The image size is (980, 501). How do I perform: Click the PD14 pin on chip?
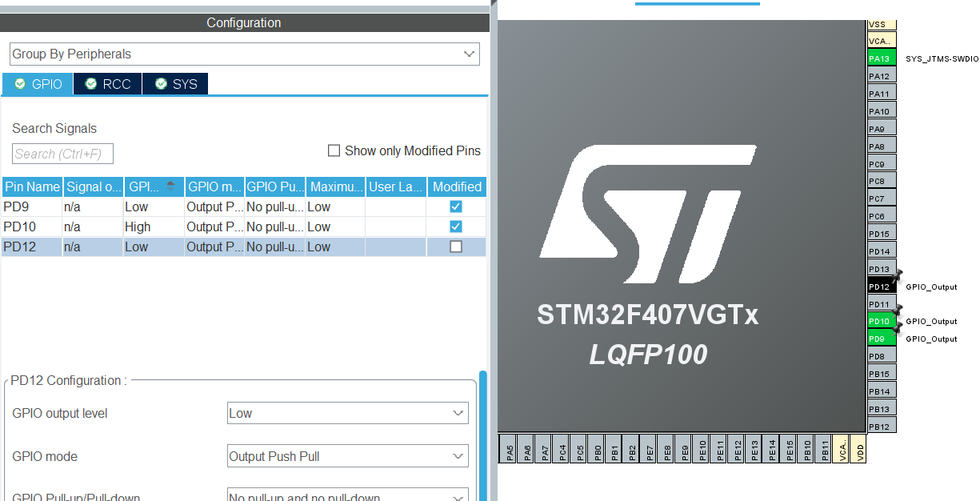(882, 251)
